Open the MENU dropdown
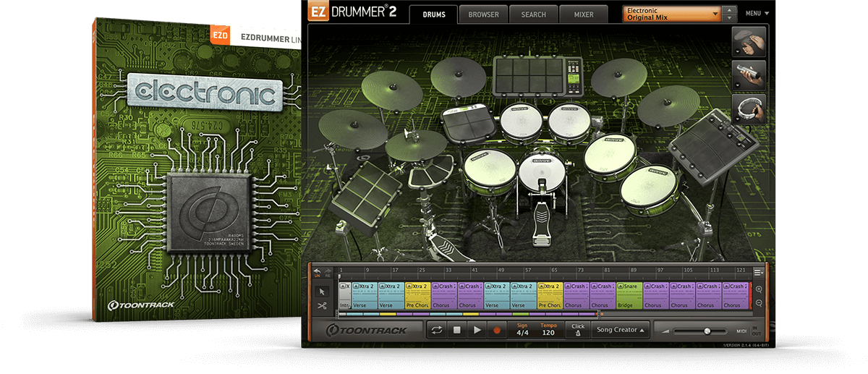Image resolution: width=868 pixels, height=374 pixels. click(757, 13)
